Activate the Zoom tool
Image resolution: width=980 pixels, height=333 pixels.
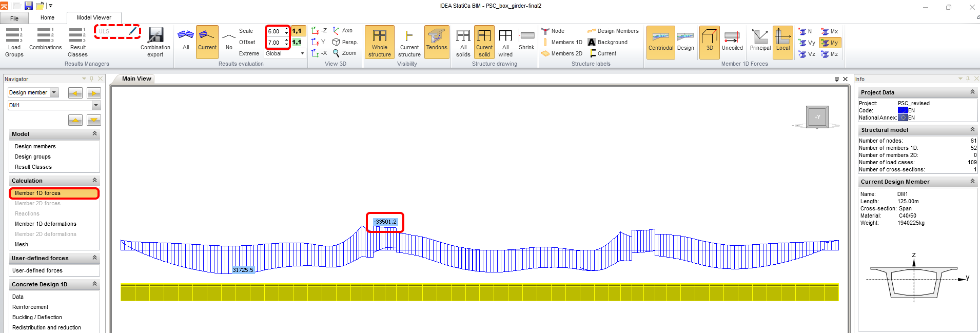point(344,53)
